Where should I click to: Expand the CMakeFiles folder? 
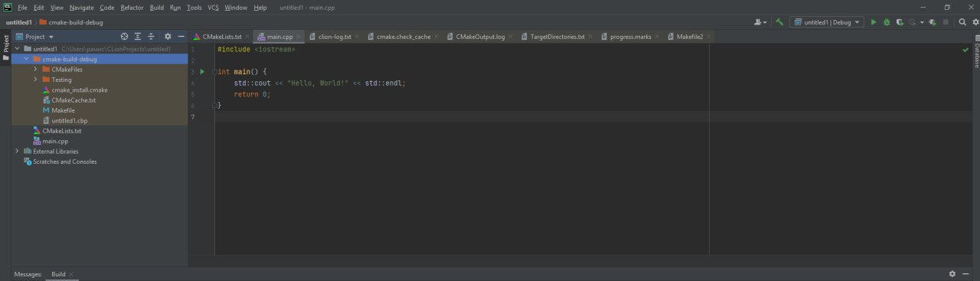coord(35,69)
